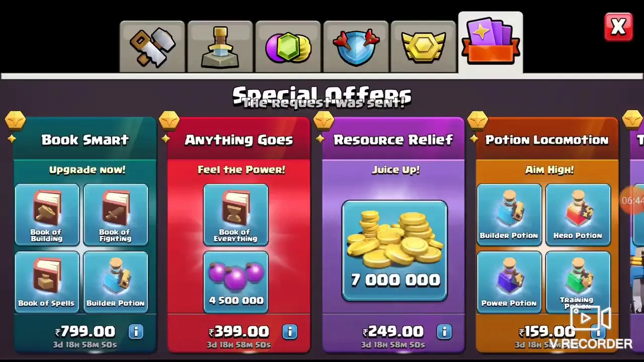Tap the V Recorder camera overlay icon

click(590, 319)
